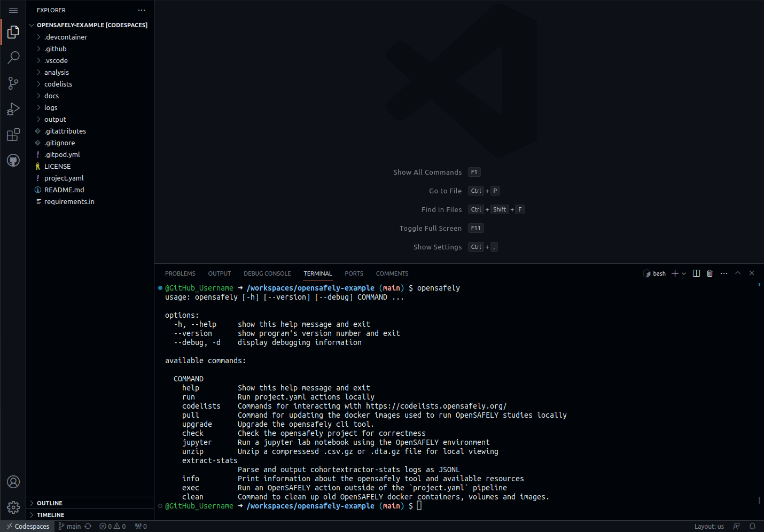The height and width of the screenshot is (532, 764).
Task: Open the Accounts icon
Action: (13, 482)
